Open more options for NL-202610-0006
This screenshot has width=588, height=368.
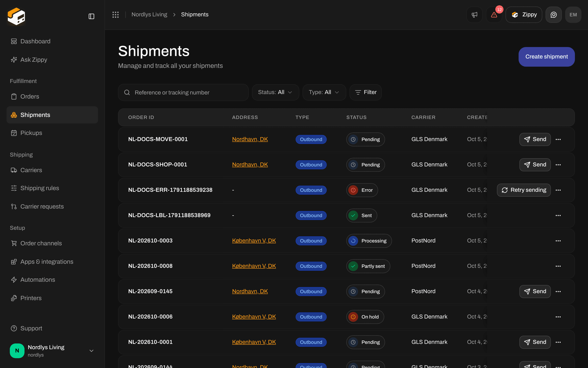pos(558,317)
